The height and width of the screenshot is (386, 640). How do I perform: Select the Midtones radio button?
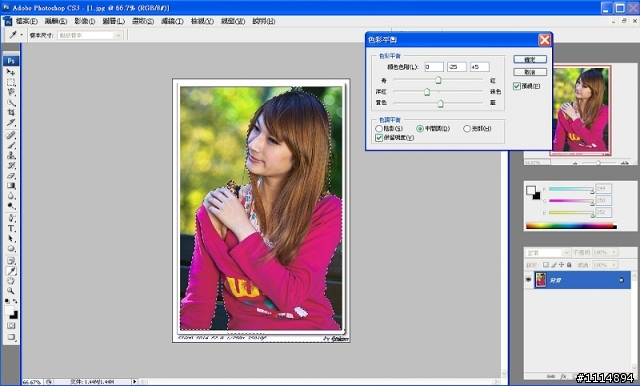pos(420,129)
